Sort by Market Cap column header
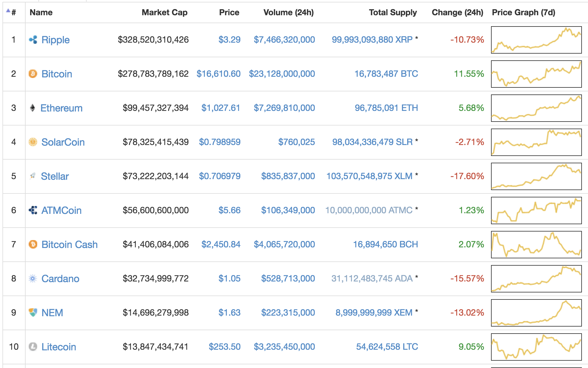The height and width of the screenshot is (368, 588). 164,12
